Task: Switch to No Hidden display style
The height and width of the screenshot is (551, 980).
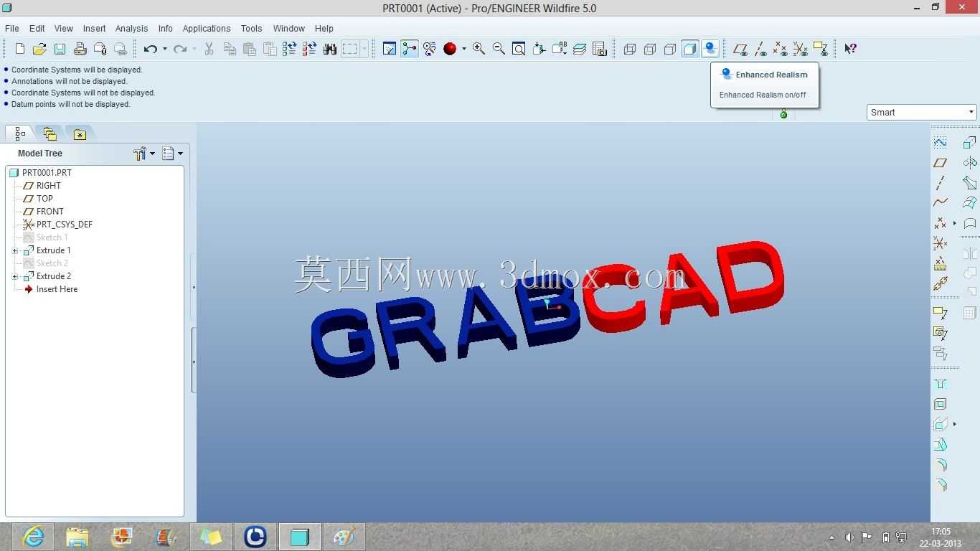Action: (670, 49)
